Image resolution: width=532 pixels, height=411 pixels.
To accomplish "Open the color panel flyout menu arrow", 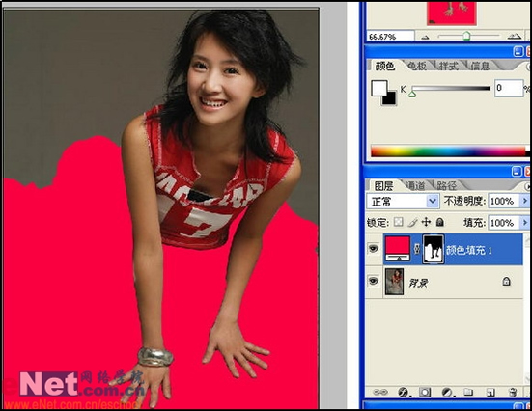I will pos(529,67).
